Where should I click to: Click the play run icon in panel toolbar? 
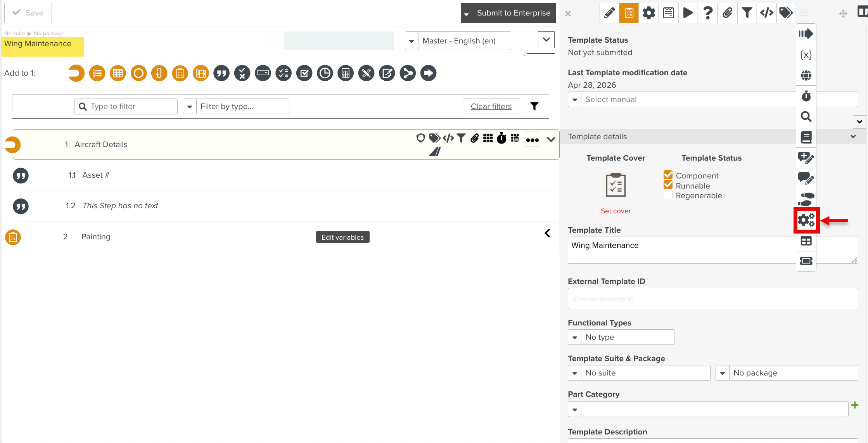tap(688, 13)
